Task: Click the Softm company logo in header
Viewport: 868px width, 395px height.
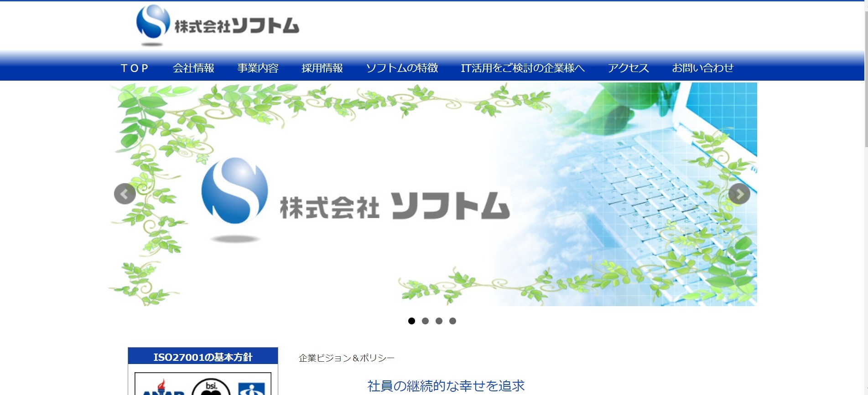Action: coord(218,26)
